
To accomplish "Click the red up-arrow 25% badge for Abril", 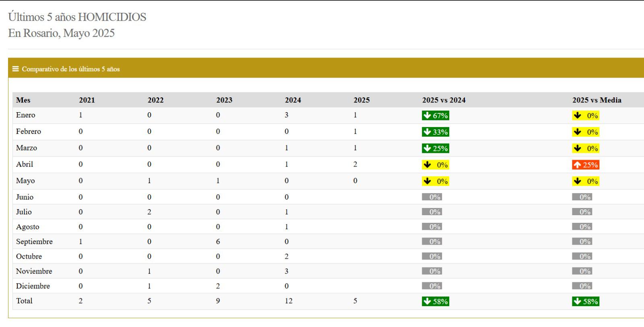I will (585, 165).
